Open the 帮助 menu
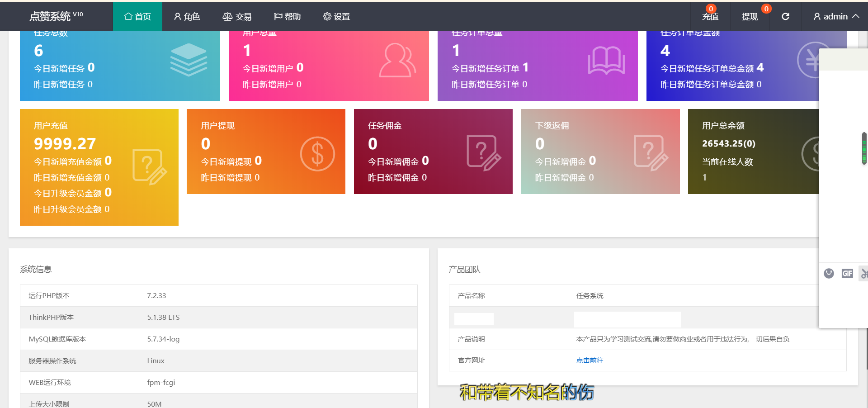868x408 pixels. 287,17
